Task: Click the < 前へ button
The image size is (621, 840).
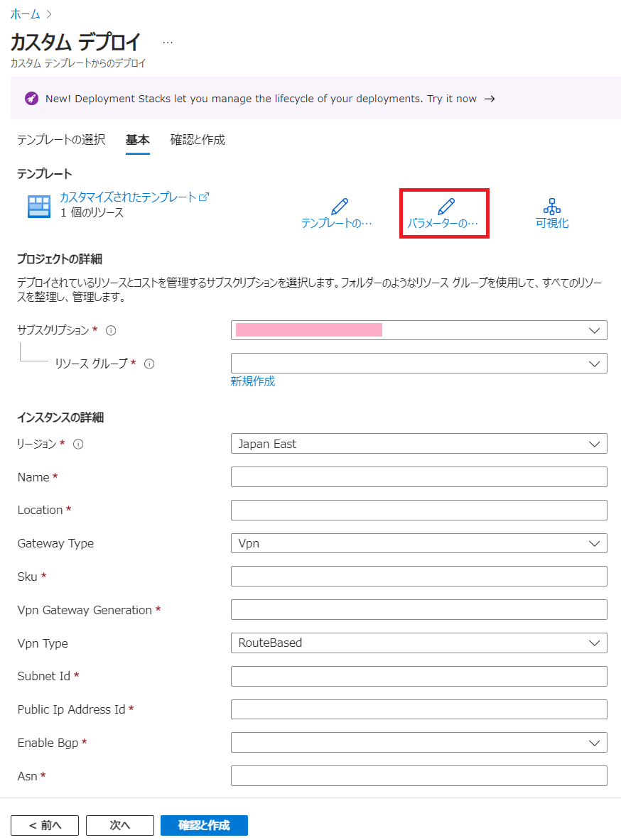Action: tap(45, 825)
